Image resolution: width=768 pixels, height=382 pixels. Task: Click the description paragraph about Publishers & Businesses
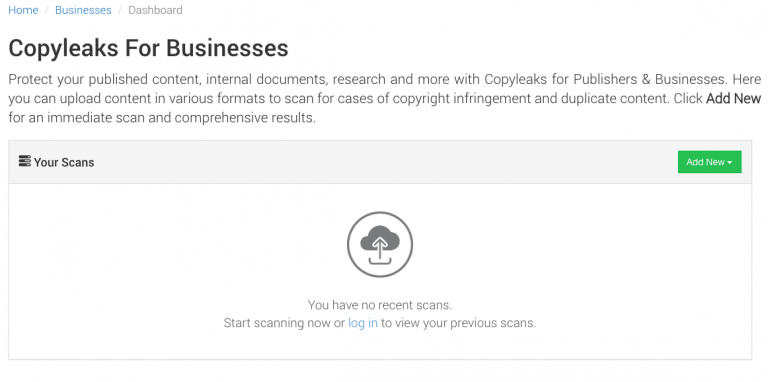point(384,98)
